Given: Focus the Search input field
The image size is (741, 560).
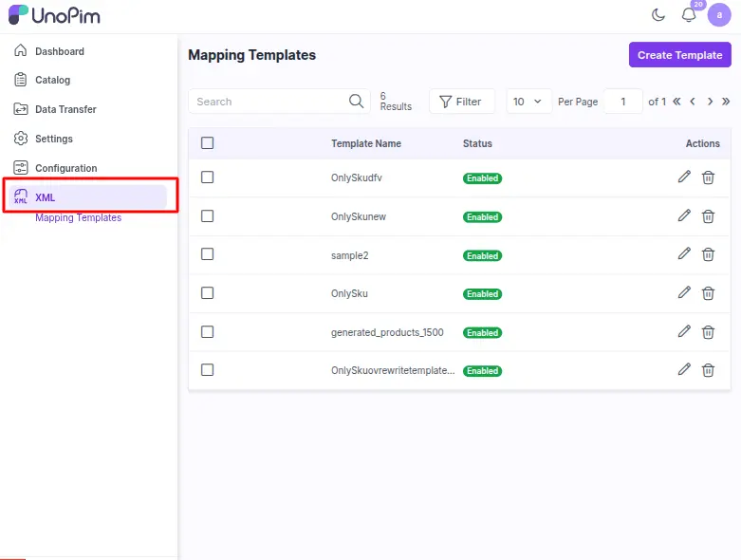Looking at the screenshot, I should (x=269, y=102).
